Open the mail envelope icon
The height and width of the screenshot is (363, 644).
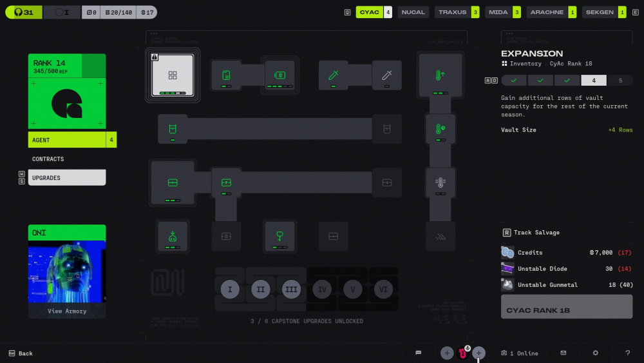click(x=563, y=353)
